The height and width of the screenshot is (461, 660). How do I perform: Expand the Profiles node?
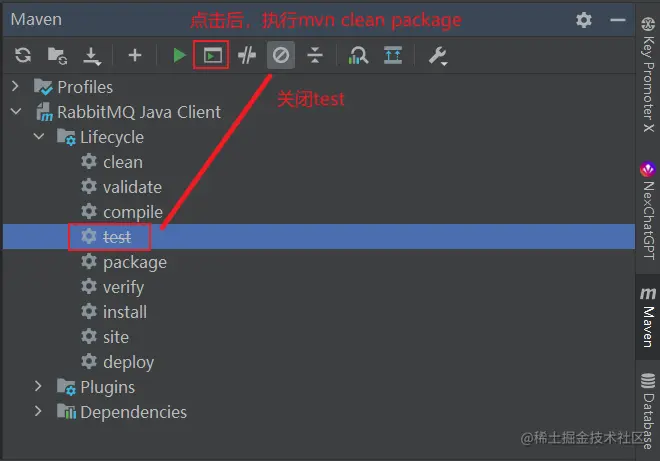tap(16, 86)
